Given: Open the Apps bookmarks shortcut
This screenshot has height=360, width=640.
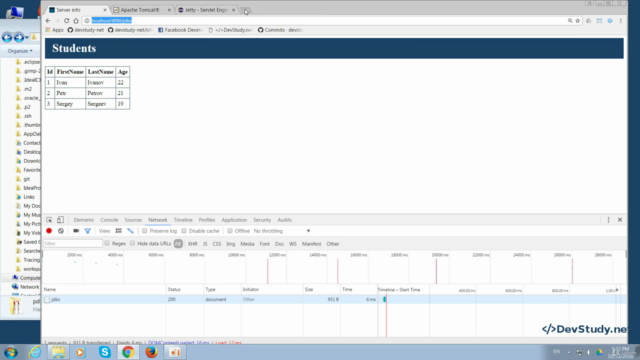Looking at the screenshot, I should click(54, 30).
